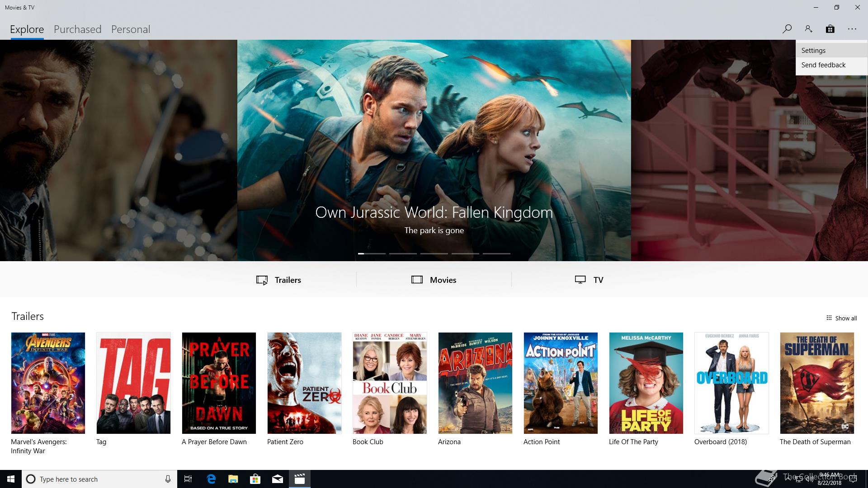Open Task View from the taskbar
The height and width of the screenshot is (488, 868).
tap(188, 479)
